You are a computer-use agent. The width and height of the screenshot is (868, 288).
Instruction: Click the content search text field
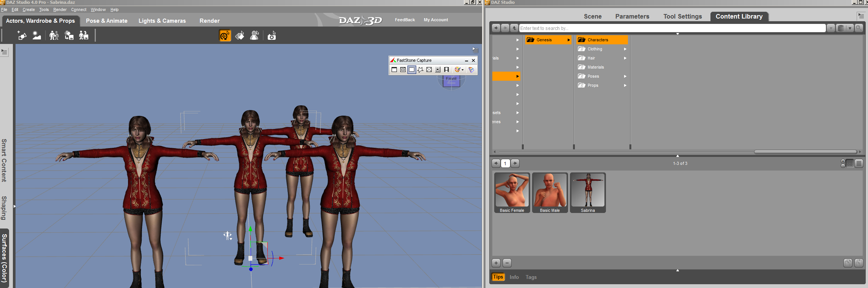pyautogui.click(x=672, y=28)
